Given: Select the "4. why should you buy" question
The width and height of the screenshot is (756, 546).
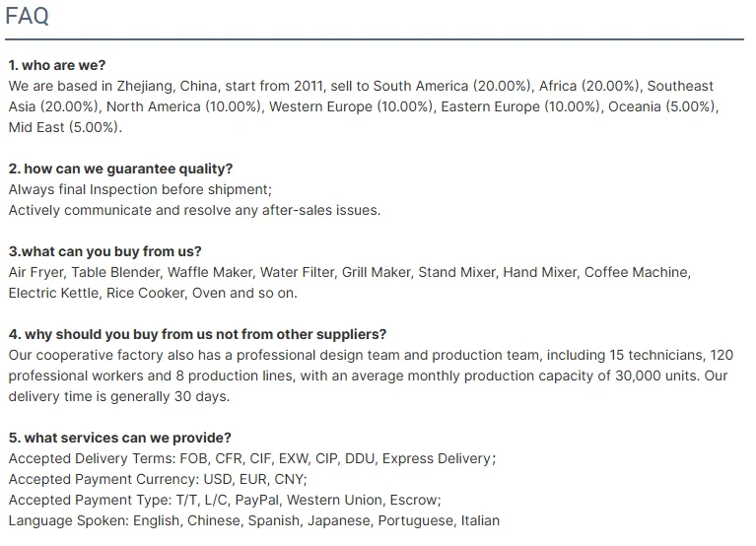Looking at the screenshot, I should coord(197,334).
